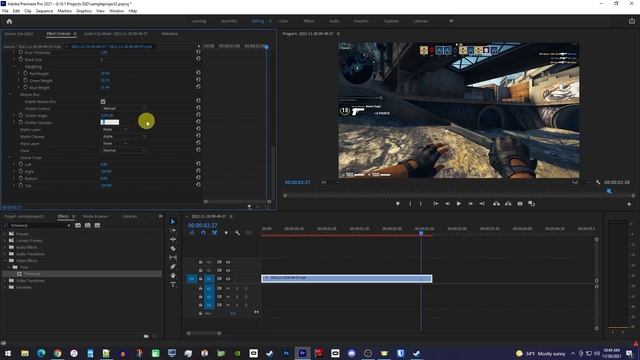Open the Window menu
640x360 pixels.
pyautogui.click(x=116, y=11)
